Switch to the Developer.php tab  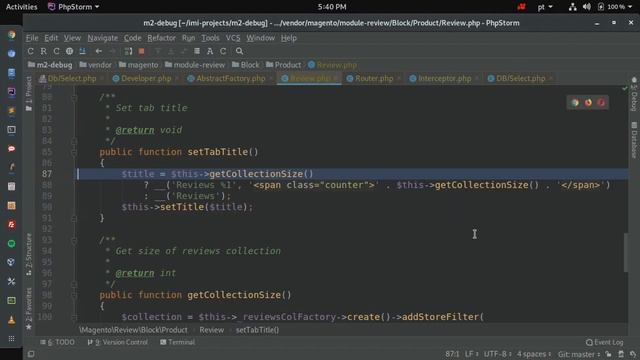[x=146, y=78]
